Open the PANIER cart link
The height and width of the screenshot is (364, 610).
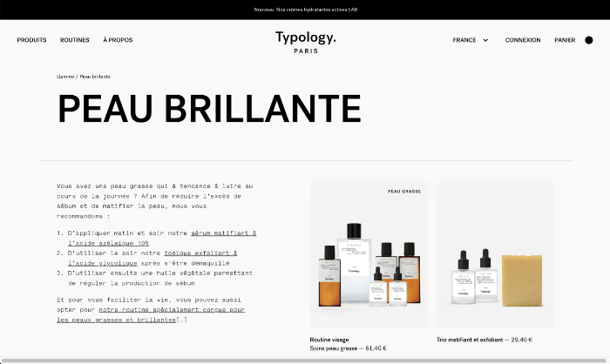click(x=565, y=40)
